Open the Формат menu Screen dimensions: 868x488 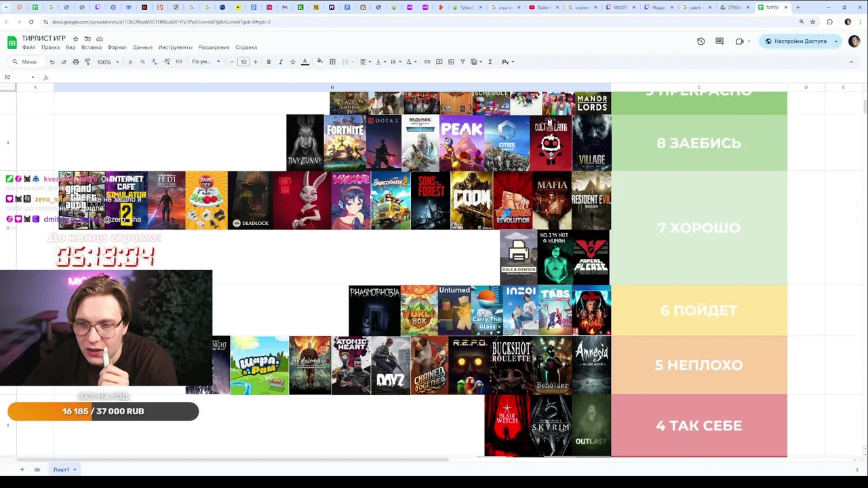117,47
